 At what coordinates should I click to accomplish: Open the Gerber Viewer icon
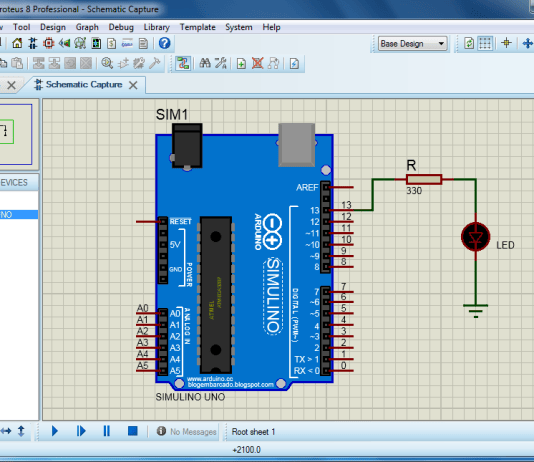point(80,43)
